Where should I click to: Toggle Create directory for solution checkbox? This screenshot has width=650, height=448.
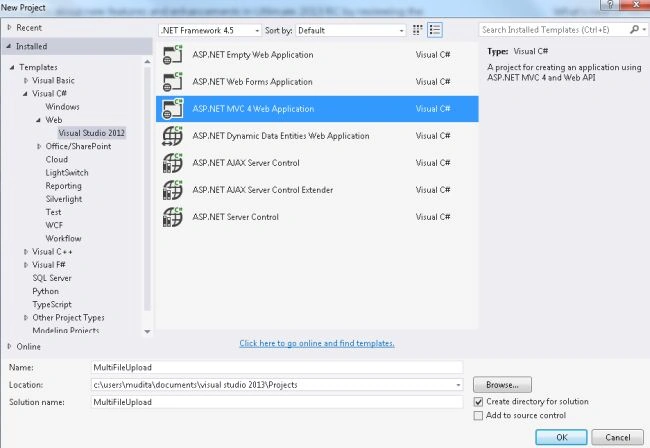tap(478, 402)
